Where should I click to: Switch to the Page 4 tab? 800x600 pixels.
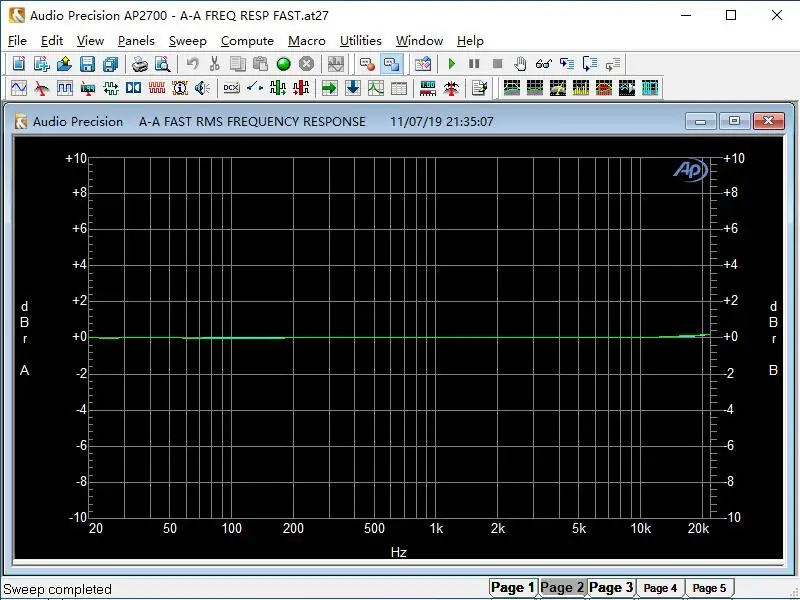click(660, 588)
